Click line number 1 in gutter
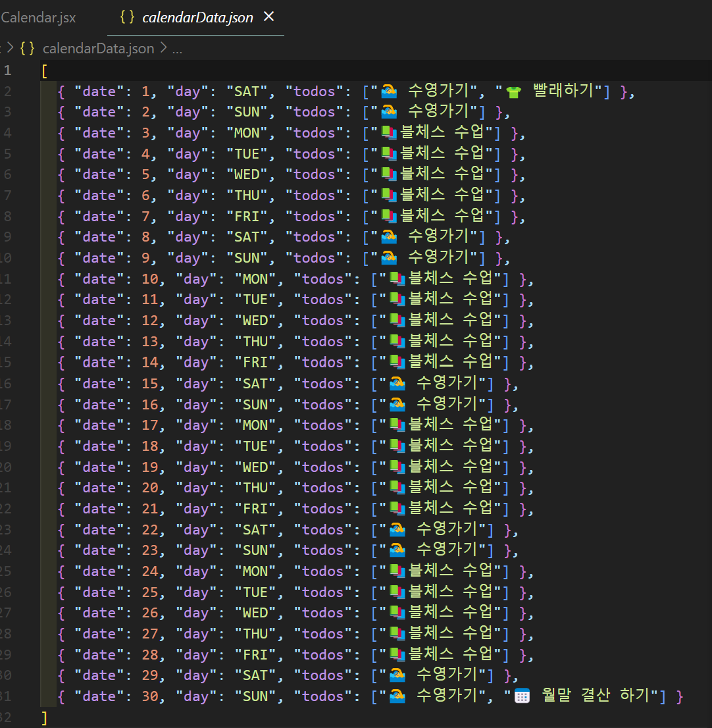Viewport: 712px width, 728px height. point(8,70)
